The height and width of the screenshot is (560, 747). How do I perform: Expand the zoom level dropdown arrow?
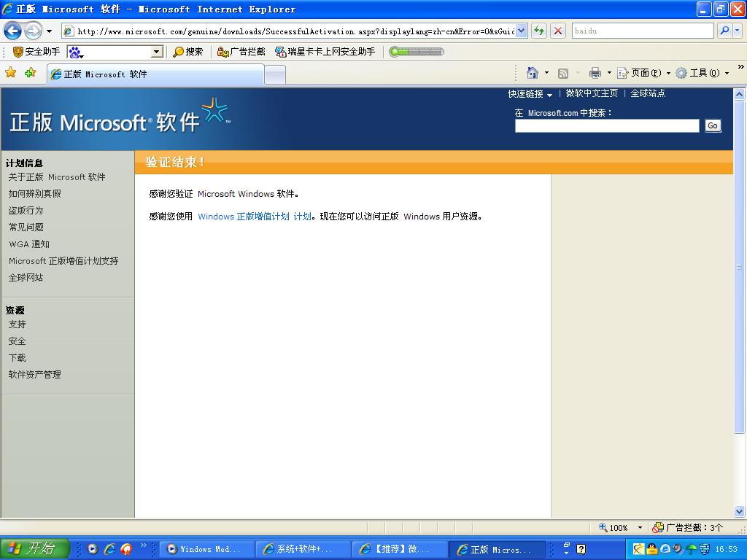[x=640, y=528]
